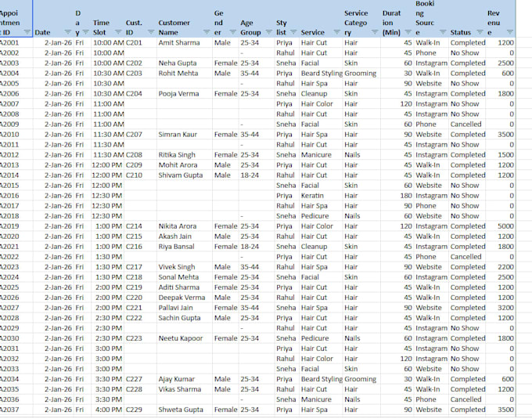Image resolution: width=532 pixels, height=419 pixels.
Task: Select time slot 4:00 PM in row A2037
Action: point(107,410)
